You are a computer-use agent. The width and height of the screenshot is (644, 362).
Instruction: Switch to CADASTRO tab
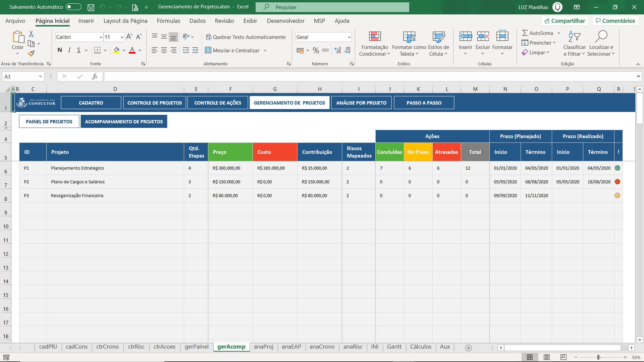pyautogui.click(x=91, y=103)
